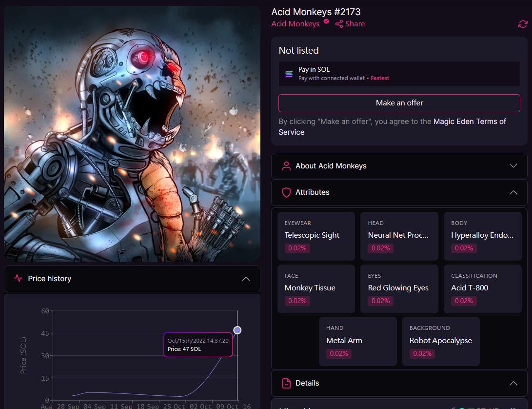Click the refresh metadata icon
The height and width of the screenshot is (409, 532).
click(x=523, y=24)
